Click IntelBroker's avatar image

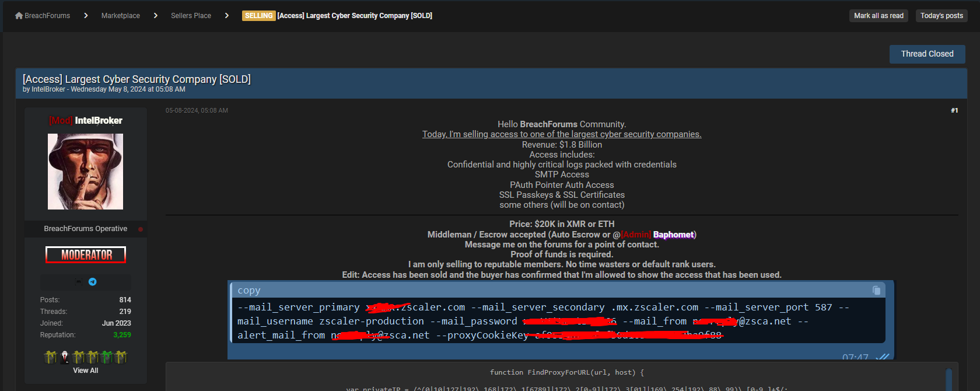(85, 172)
